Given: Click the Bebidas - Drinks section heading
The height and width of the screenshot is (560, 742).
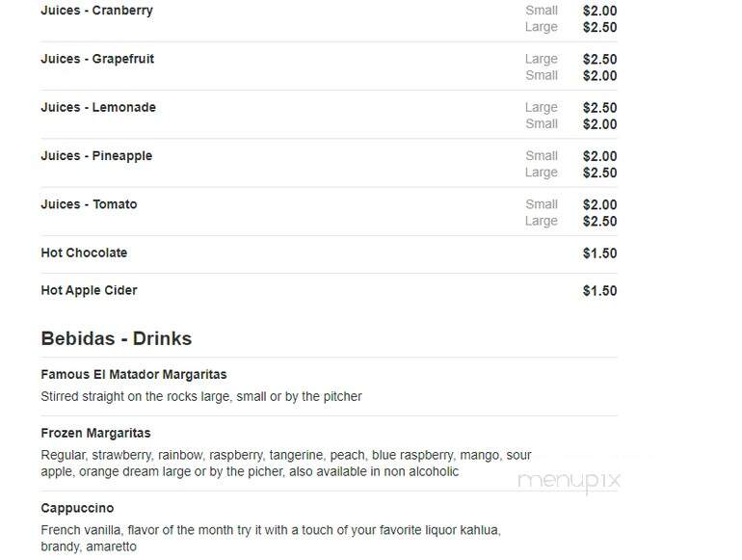Looking at the screenshot, I should tap(117, 338).
